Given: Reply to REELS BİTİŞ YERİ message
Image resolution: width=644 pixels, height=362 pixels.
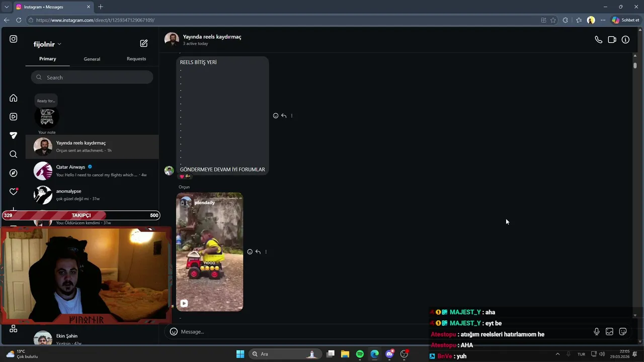Looking at the screenshot, I should (284, 116).
